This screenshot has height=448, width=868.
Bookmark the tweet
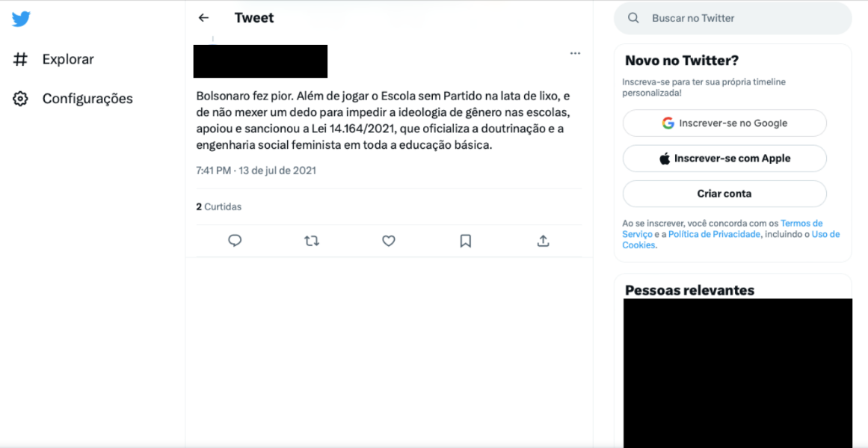[466, 240]
